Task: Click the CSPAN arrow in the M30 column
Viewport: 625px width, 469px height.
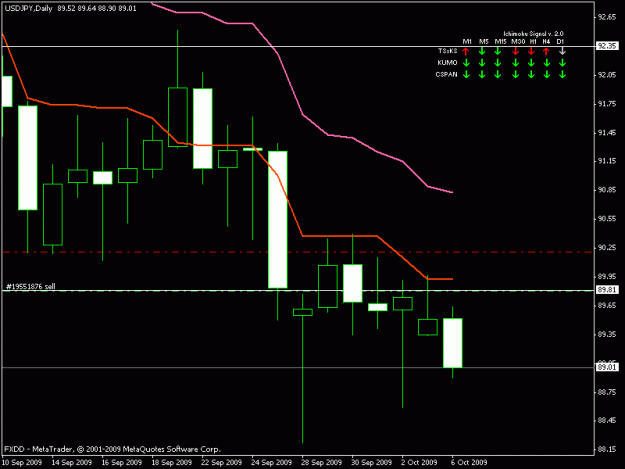Action: click(x=515, y=75)
